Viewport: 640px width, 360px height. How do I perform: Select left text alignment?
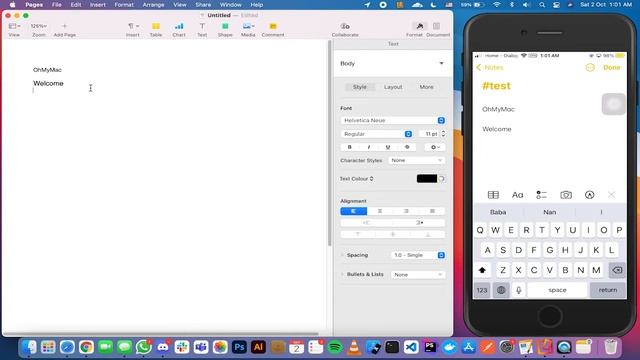click(353, 211)
